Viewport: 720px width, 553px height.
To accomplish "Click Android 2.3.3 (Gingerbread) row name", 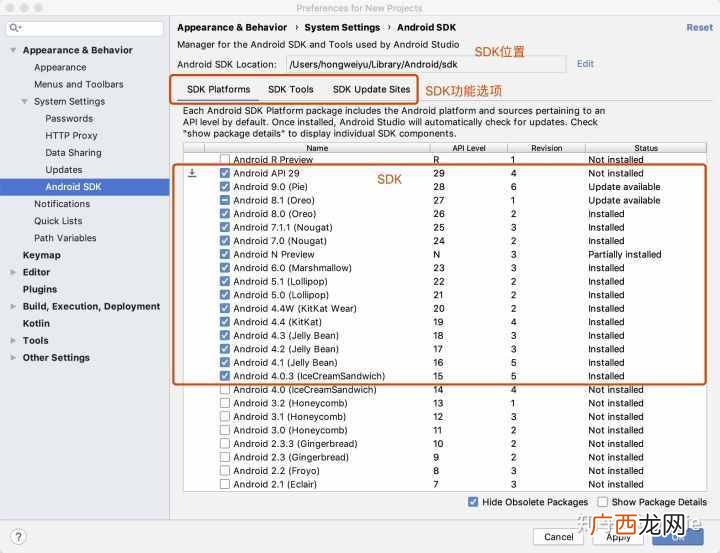I will click(295, 444).
